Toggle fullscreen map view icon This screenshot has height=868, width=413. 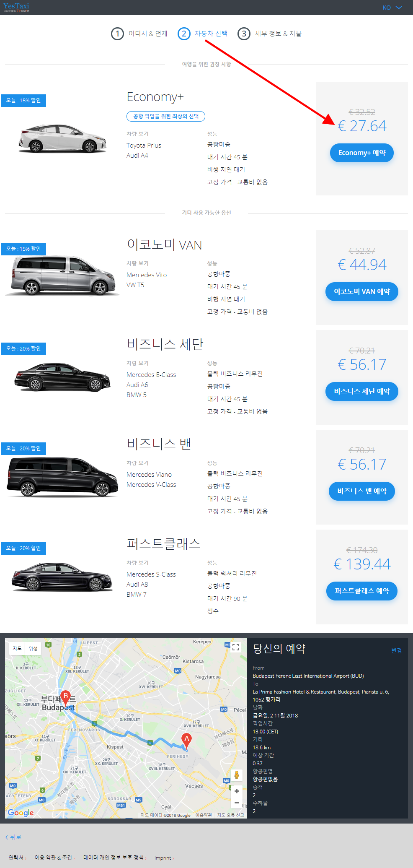tap(236, 647)
